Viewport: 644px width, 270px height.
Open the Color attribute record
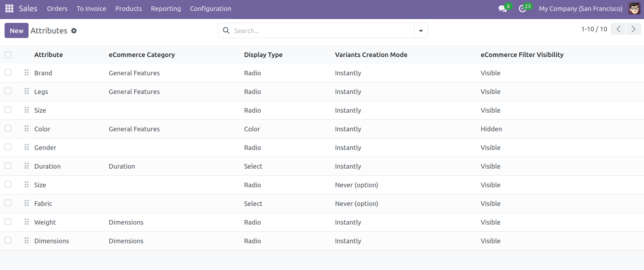(42, 129)
